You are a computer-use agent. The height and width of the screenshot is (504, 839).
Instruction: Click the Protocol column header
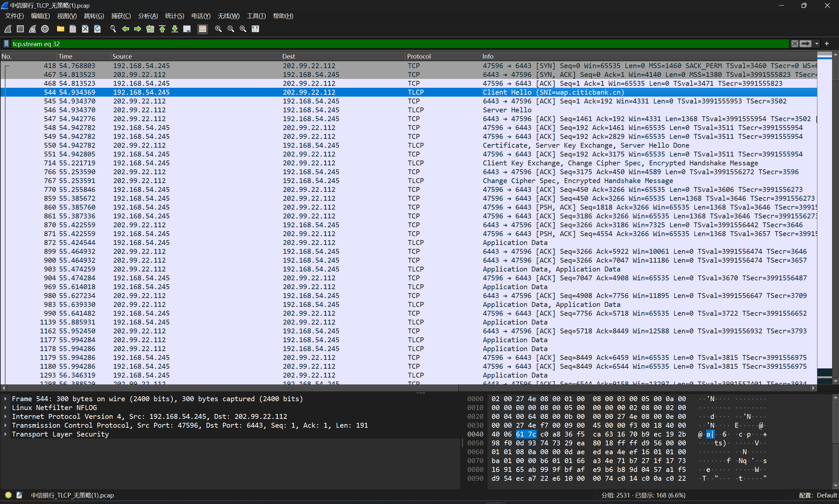pos(419,56)
